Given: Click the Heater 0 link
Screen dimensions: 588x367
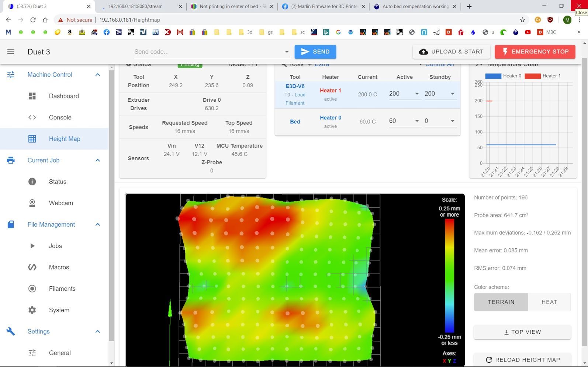Looking at the screenshot, I should pyautogui.click(x=331, y=118).
